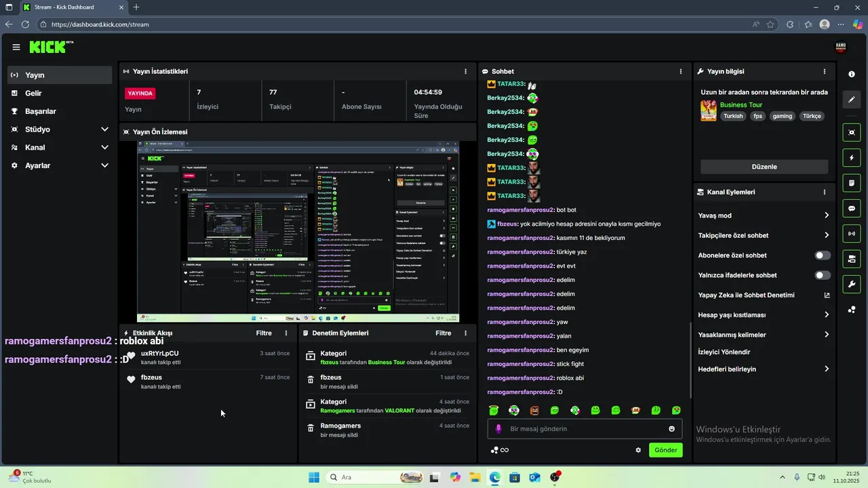Screen dimensions: 868x488
Task: Open a new browser tab
Action: [x=136, y=7]
